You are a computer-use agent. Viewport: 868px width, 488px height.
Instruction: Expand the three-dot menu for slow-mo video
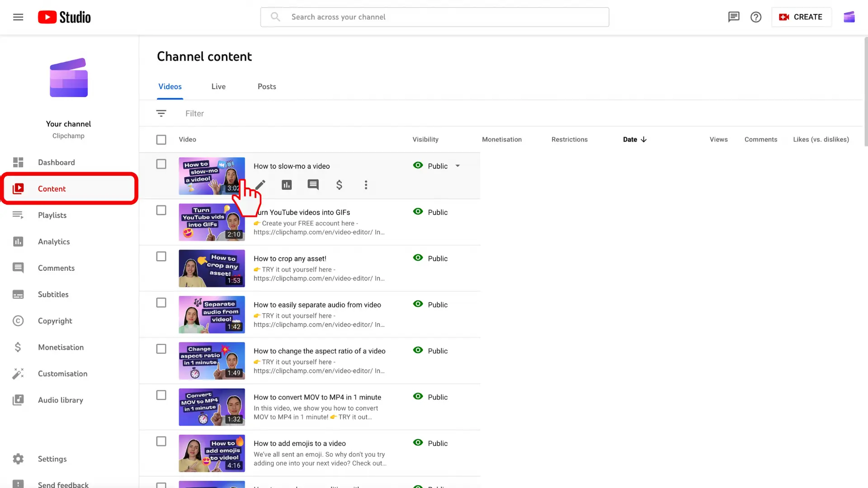pyautogui.click(x=365, y=185)
